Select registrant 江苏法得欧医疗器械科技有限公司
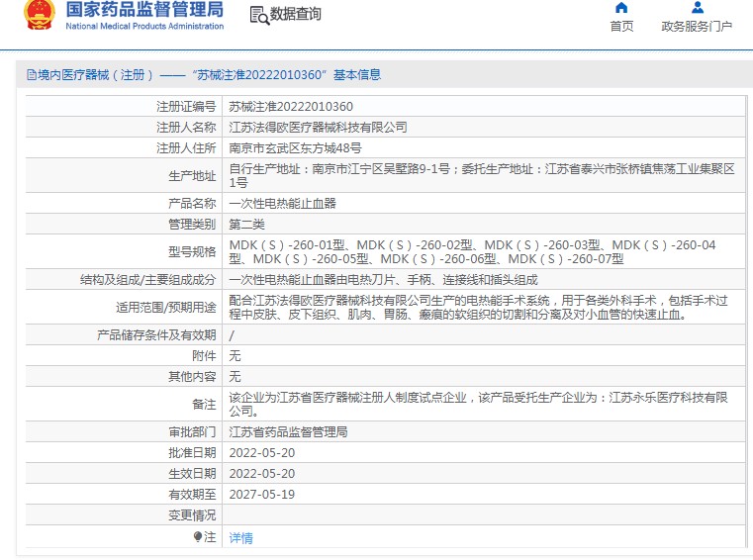This screenshot has width=753, height=560. point(318,127)
